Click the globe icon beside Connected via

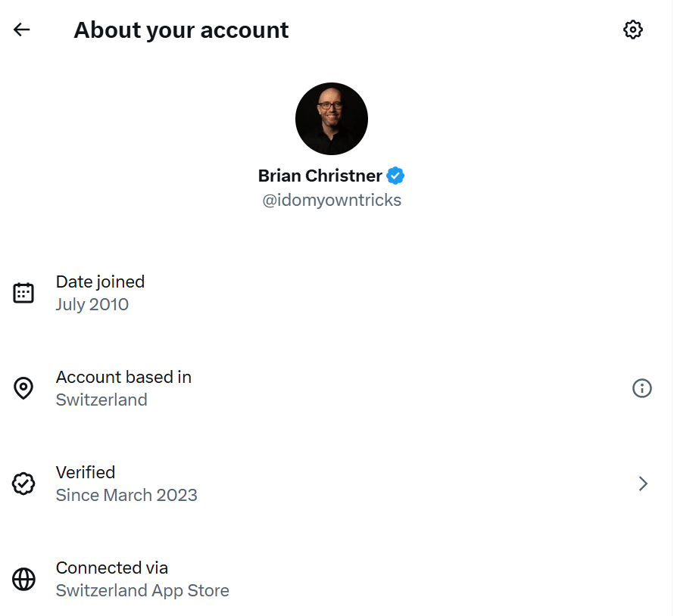click(x=23, y=579)
